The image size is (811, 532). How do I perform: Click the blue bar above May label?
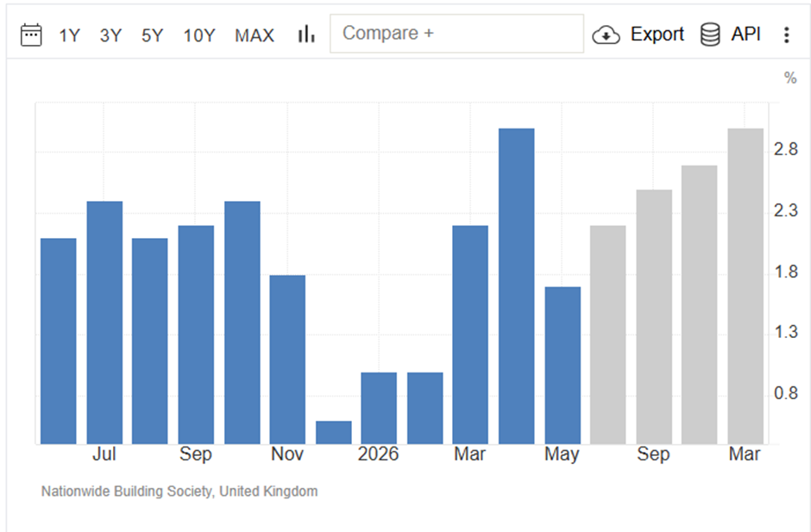click(x=563, y=365)
